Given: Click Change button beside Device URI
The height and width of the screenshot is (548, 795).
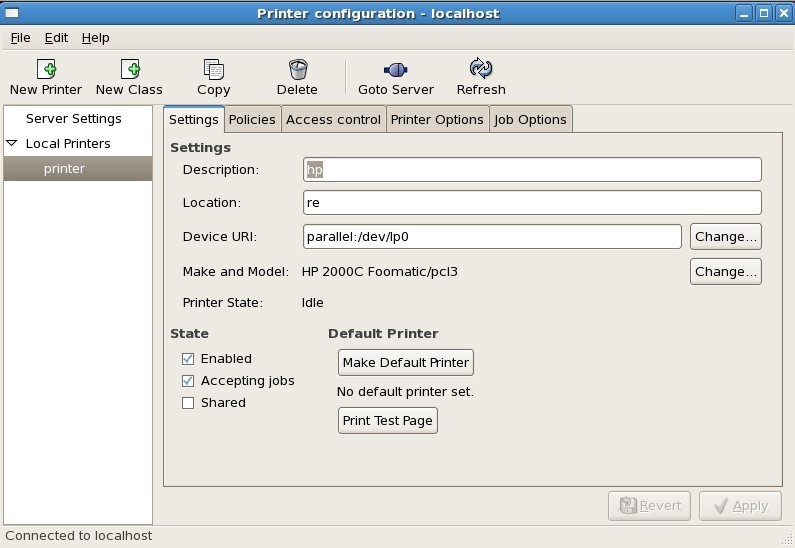Looking at the screenshot, I should coord(726,237).
